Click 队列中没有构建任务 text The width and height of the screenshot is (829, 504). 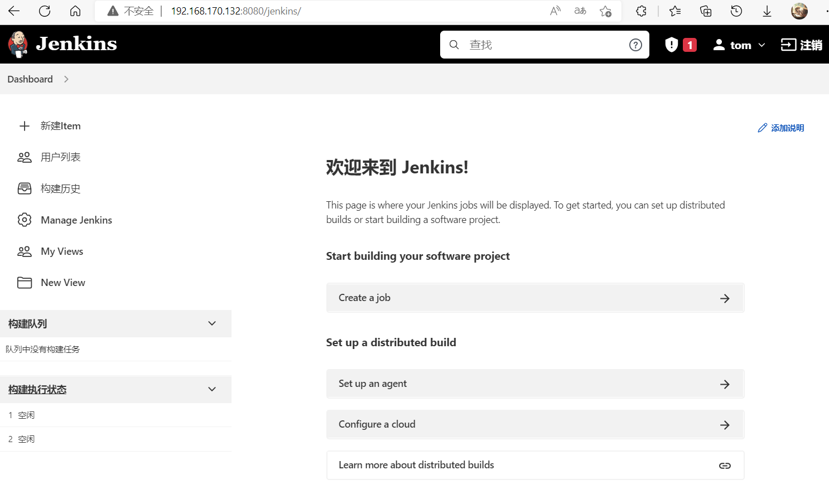coord(42,349)
